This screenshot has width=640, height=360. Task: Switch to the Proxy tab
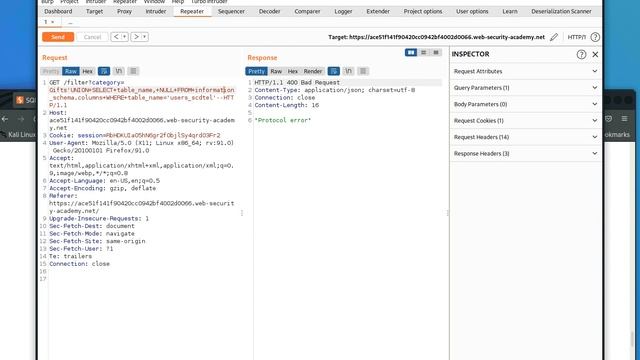(x=124, y=11)
